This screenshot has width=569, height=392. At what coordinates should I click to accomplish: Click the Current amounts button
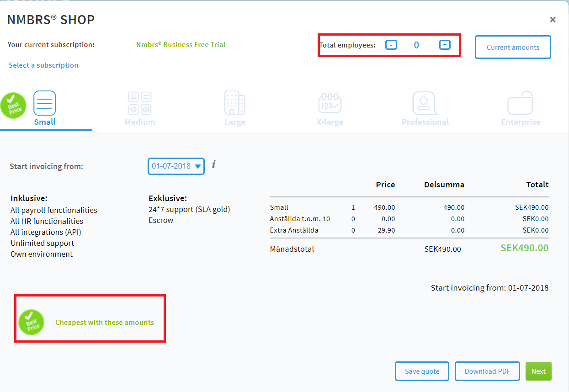(x=513, y=48)
